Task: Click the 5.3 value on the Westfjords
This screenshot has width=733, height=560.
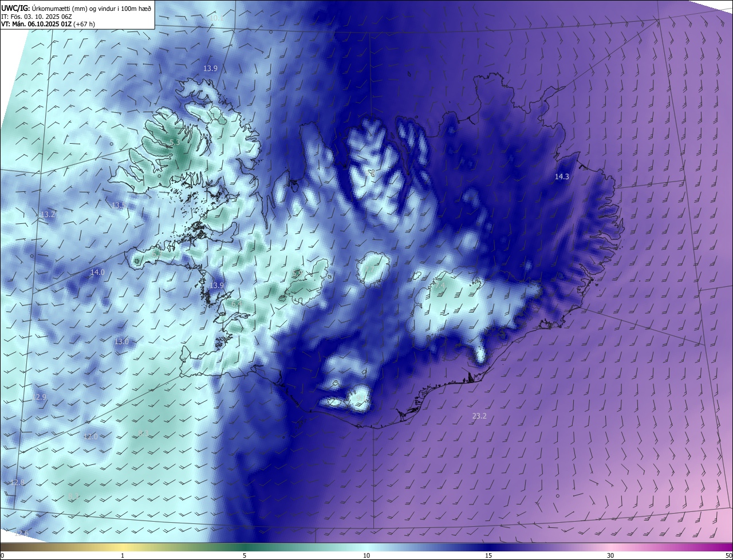Action: click(175, 142)
